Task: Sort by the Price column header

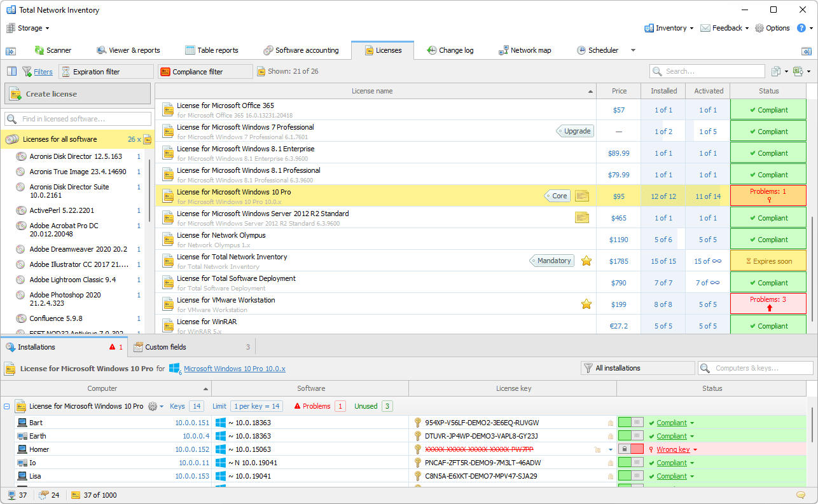Action: pyautogui.click(x=619, y=91)
